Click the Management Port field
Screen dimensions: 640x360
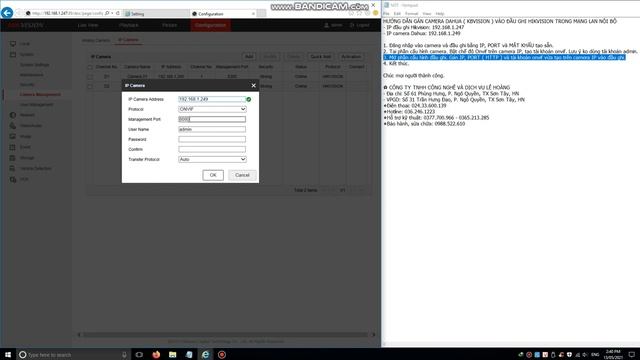212,119
